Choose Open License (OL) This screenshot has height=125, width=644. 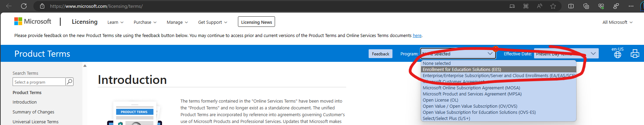click(499, 100)
